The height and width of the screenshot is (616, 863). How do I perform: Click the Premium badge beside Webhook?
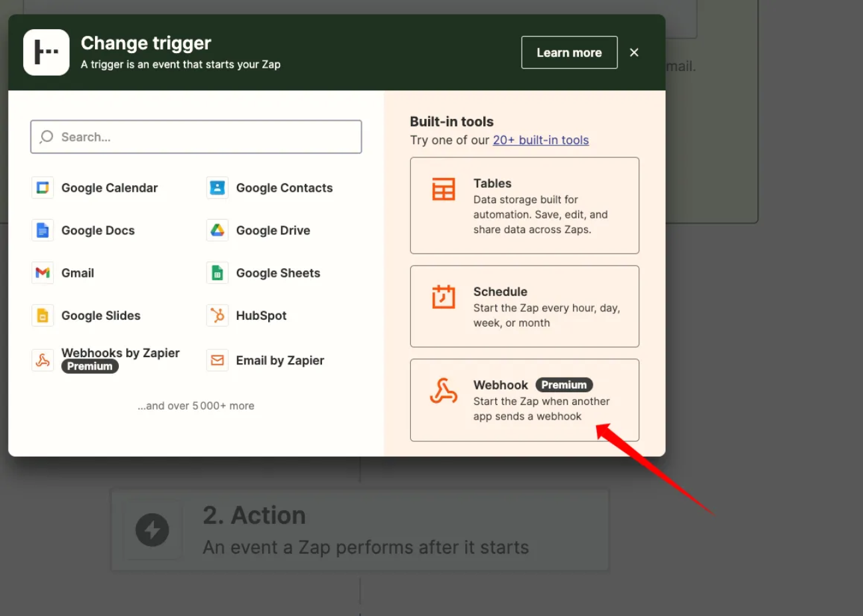point(564,385)
